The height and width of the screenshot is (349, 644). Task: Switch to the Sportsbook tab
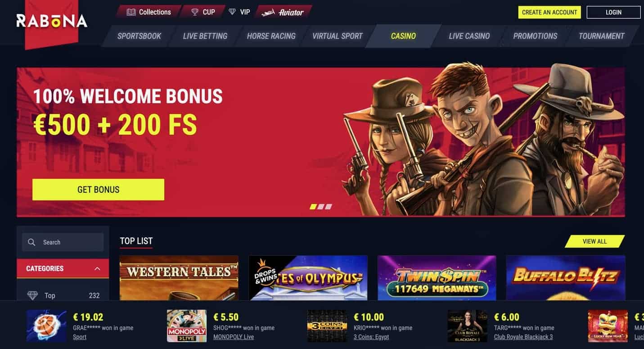coord(139,36)
